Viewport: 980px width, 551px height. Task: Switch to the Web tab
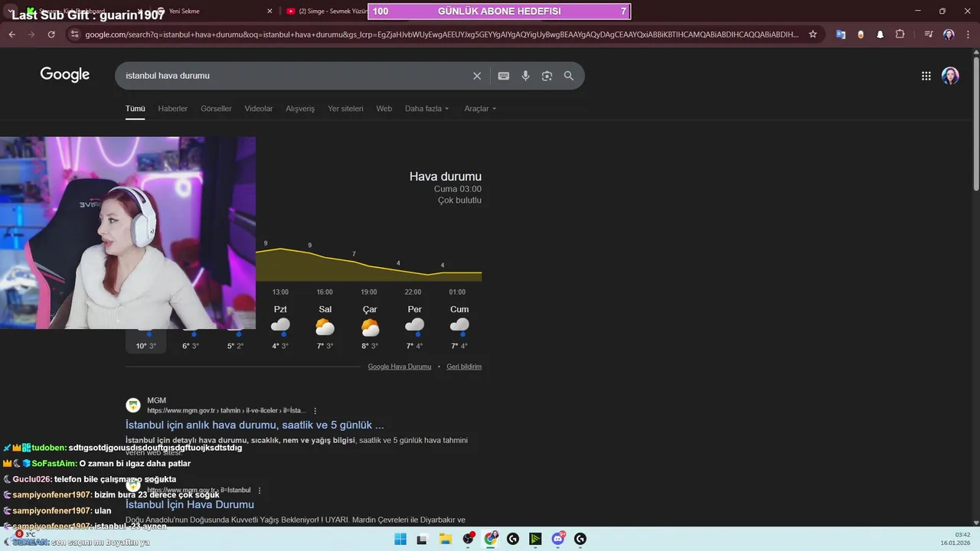point(384,109)
